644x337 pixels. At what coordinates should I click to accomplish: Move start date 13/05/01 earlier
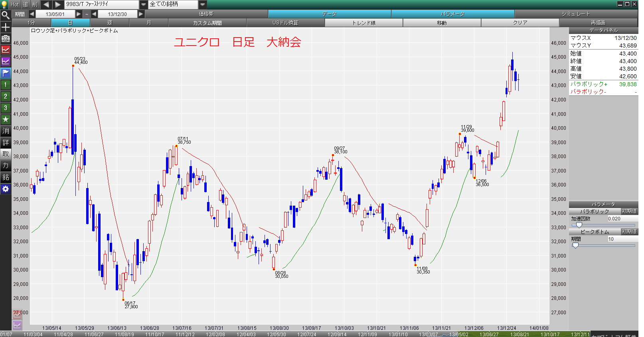click(x=32, y=14)
